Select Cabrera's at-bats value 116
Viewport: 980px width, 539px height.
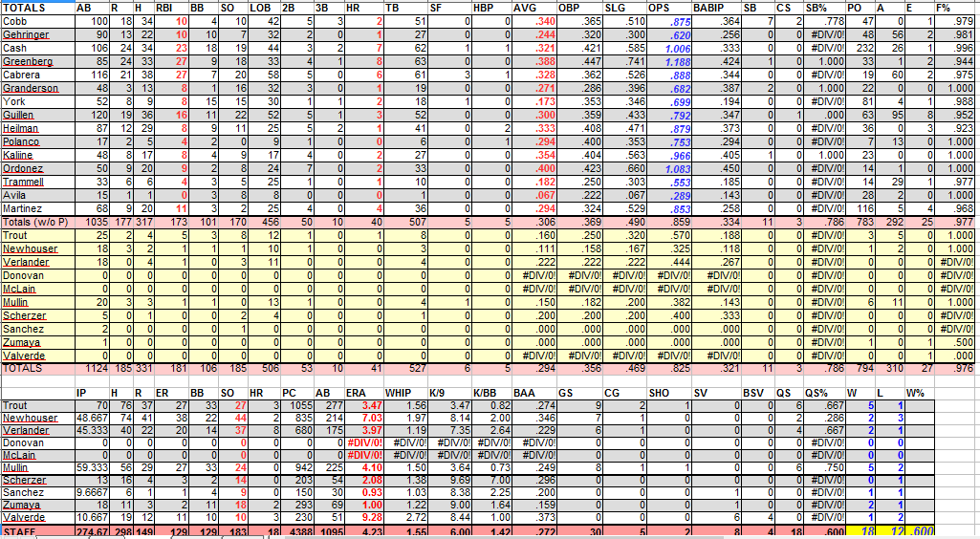[x=92, y=75]
